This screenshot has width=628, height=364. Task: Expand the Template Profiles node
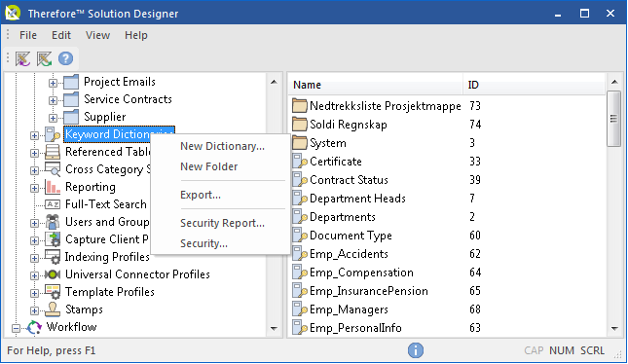pos(34,293)
